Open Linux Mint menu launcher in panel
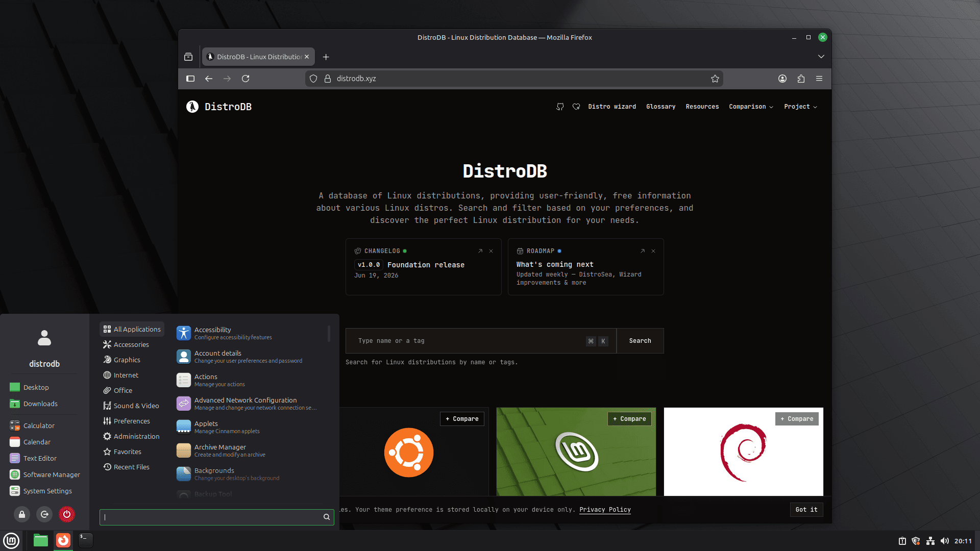 [11, 540]
